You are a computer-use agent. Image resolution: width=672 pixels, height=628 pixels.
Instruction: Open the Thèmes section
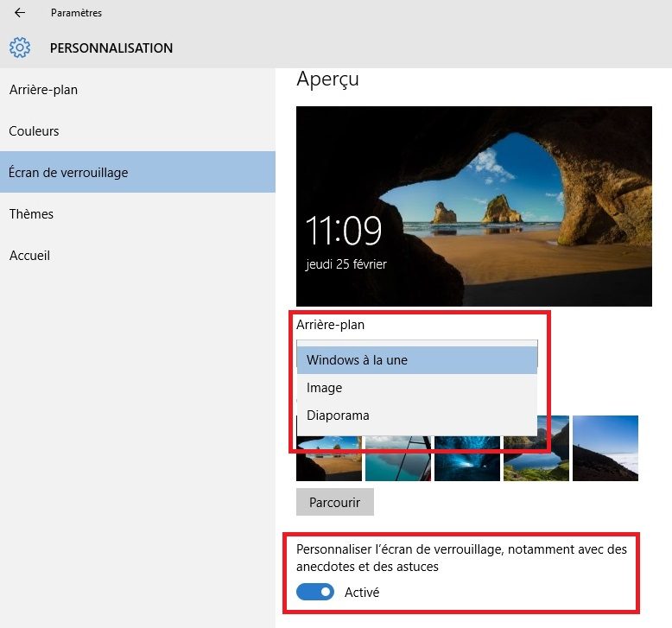(31, 214)
